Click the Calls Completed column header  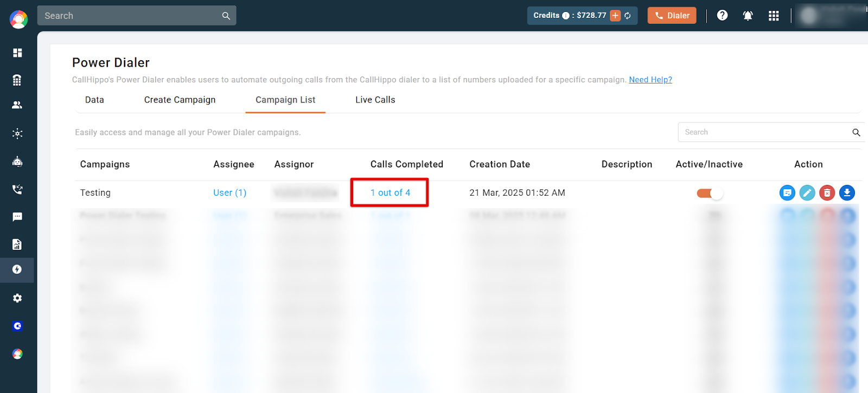coord(407,164)
